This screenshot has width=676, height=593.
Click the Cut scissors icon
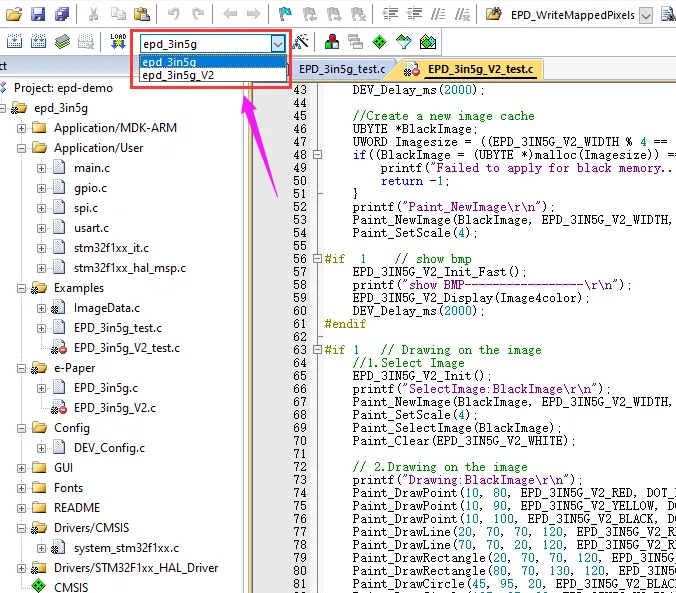(x=93, y=14)
